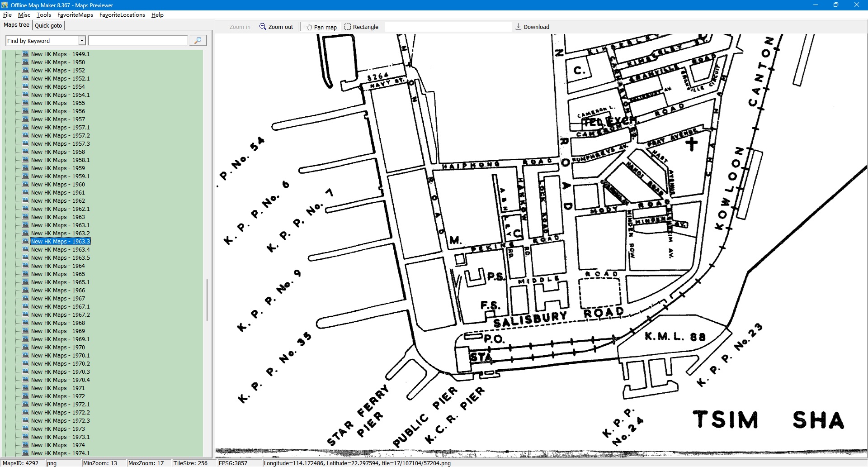Screen dimensions: 868x467
Task: Click the Zoom out magnifier icon
Action: click(263, 27)
